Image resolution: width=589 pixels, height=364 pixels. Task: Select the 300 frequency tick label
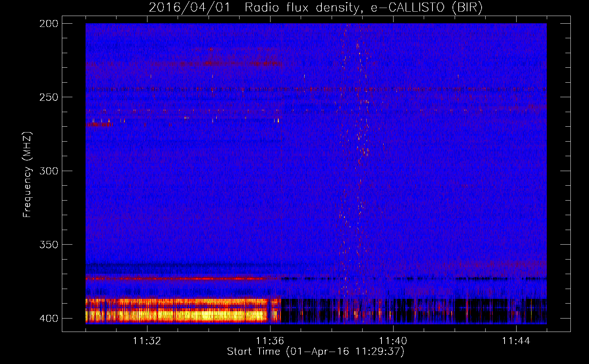click(49, 171)
